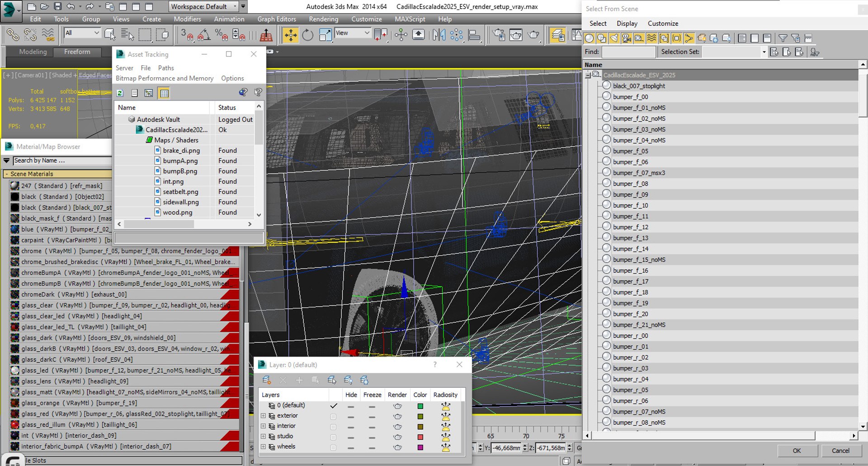Open Display menu in Select From Scene
This screenshot has height=466, width=868.
(x=627, y=24)
